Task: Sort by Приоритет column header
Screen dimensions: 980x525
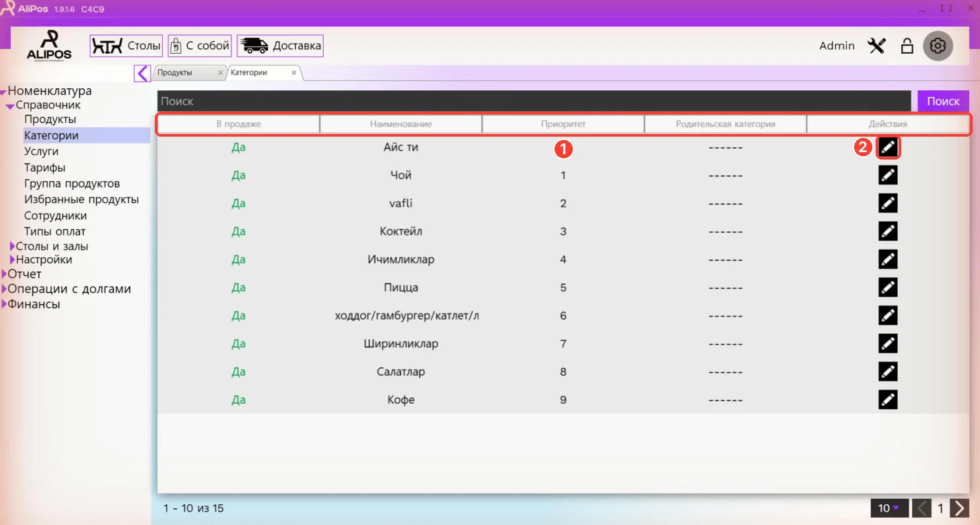Action: click(563, 124)
